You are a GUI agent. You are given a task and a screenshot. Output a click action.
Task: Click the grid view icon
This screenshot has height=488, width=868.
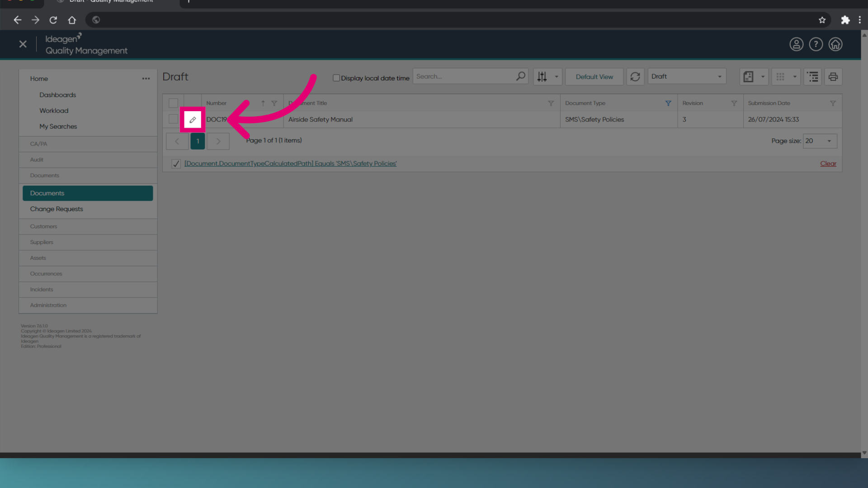click(x=780, y=77)
